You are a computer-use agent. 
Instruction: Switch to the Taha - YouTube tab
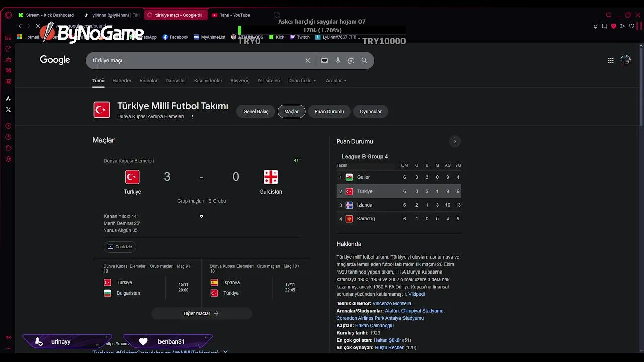235,15
